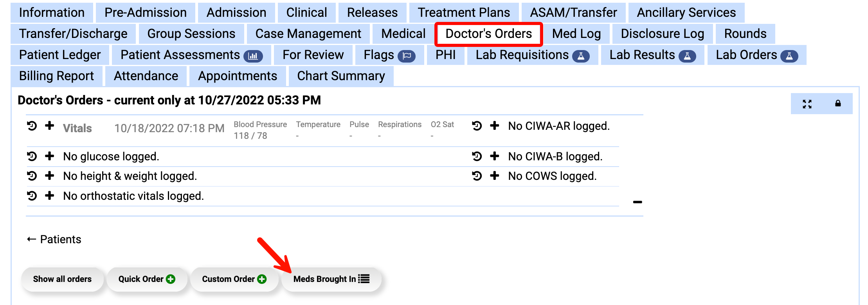Click Meds Brought In button

coord(331,279)
